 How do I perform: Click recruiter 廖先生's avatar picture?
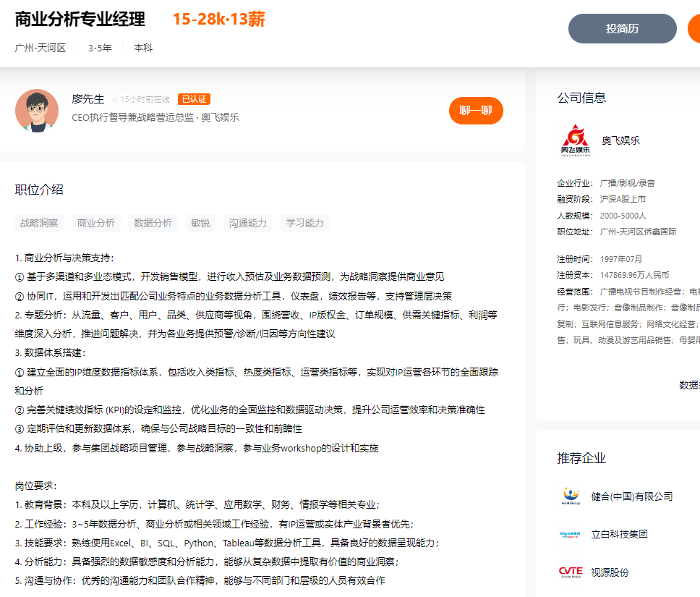click(37, 111)
